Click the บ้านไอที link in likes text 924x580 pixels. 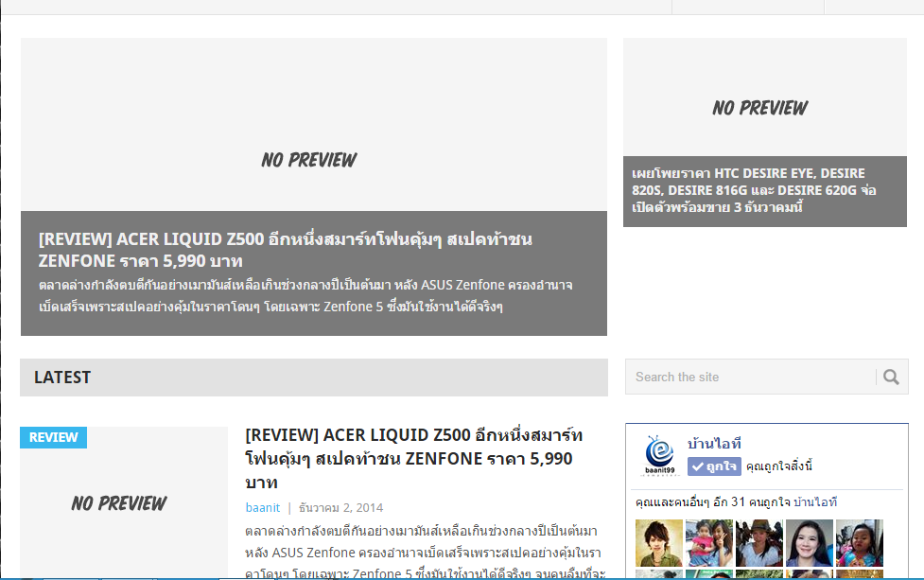coord(815,502)
